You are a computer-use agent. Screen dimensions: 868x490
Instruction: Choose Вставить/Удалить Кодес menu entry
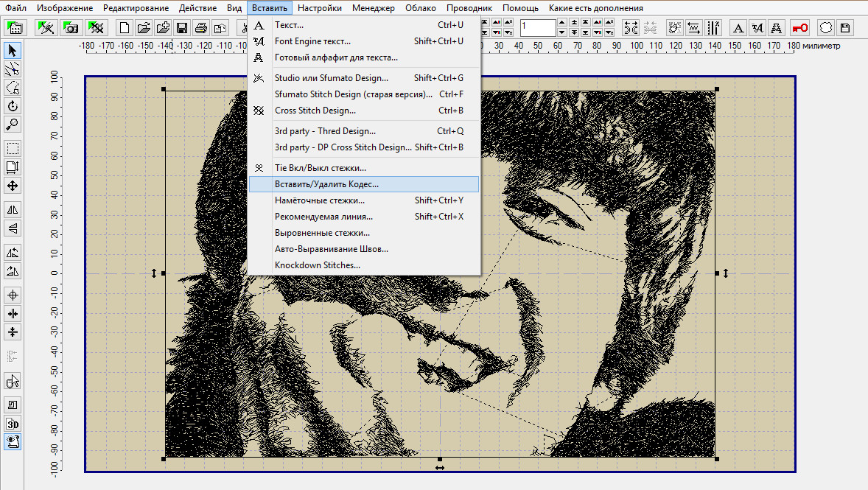pos(326,184)
